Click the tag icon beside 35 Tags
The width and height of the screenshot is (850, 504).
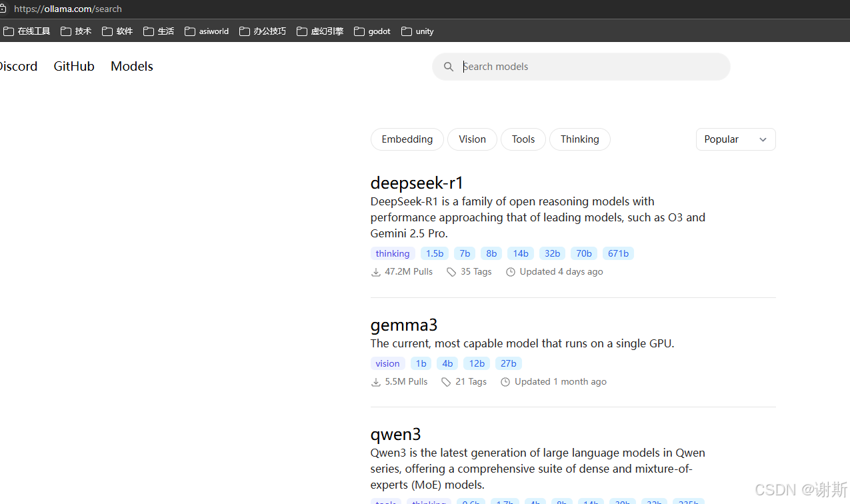pyautogui.click(x=451, y=272)
